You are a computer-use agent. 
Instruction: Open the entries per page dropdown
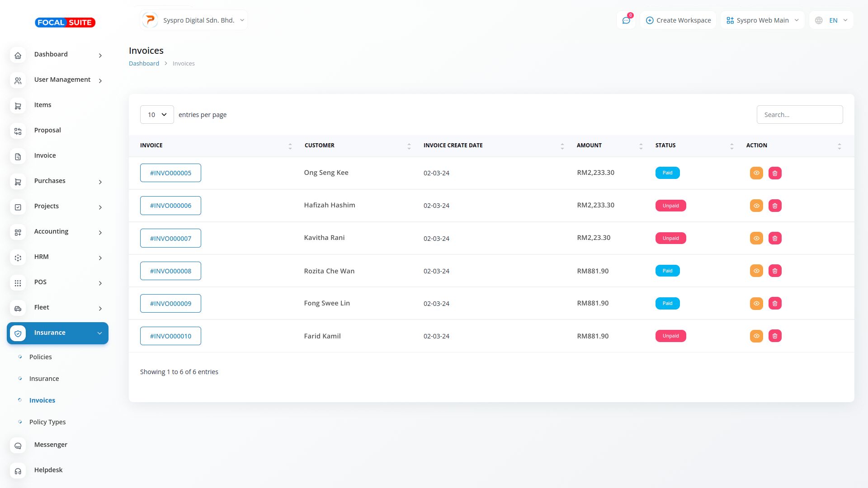click(157, 115)
